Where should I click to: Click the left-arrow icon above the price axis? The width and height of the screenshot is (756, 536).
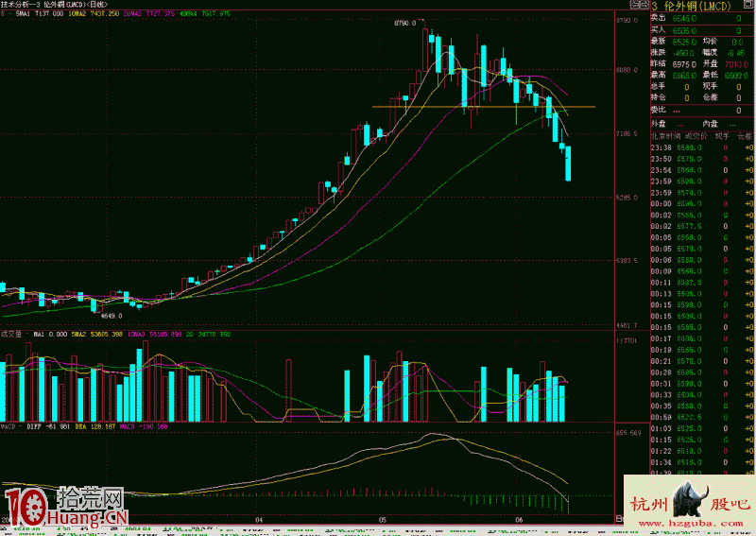[x=635, y=5]
